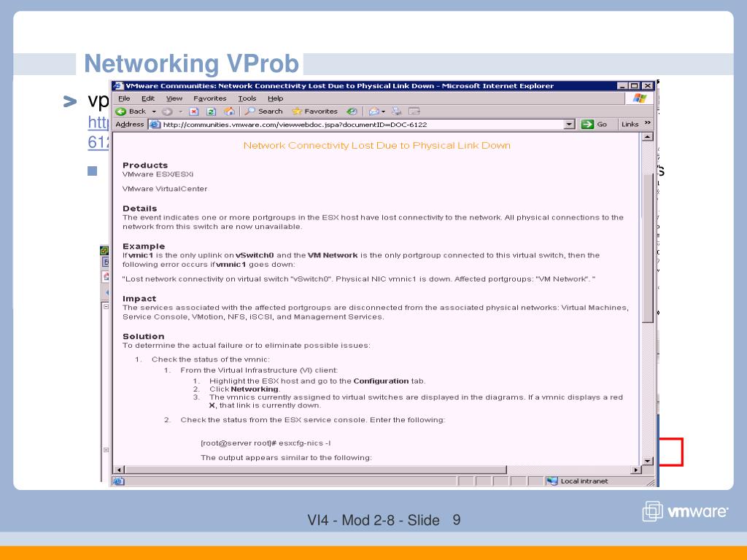
Task: Expand the Links toolbar chevron
Action: tap(648, 123)
